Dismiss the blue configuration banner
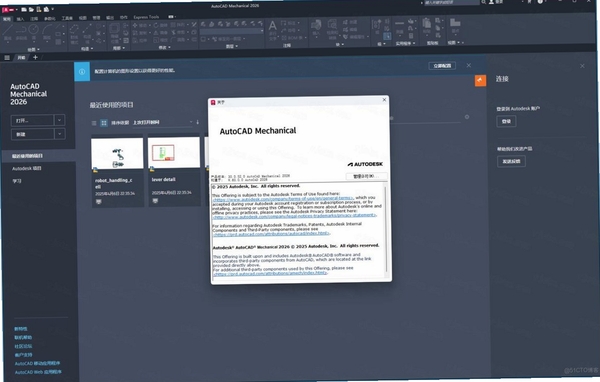The width and height of the screenshot is (600, 382). point(469,65)
